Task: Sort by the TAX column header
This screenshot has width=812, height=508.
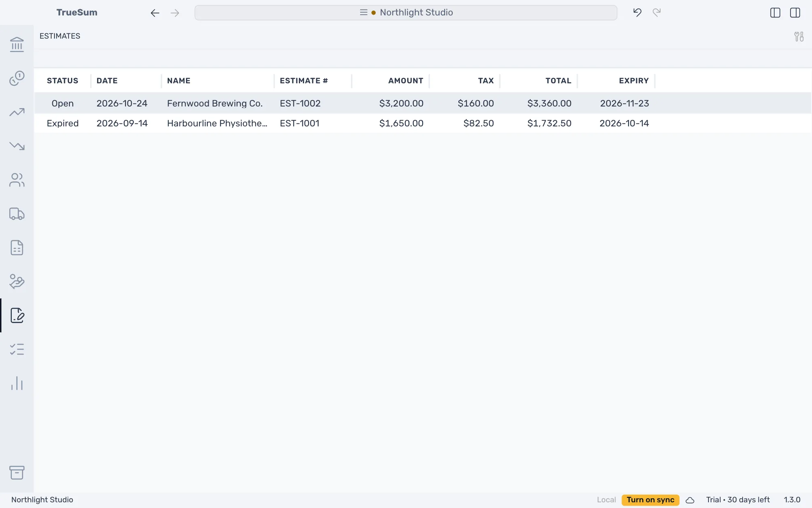Action: pos(486,80)
